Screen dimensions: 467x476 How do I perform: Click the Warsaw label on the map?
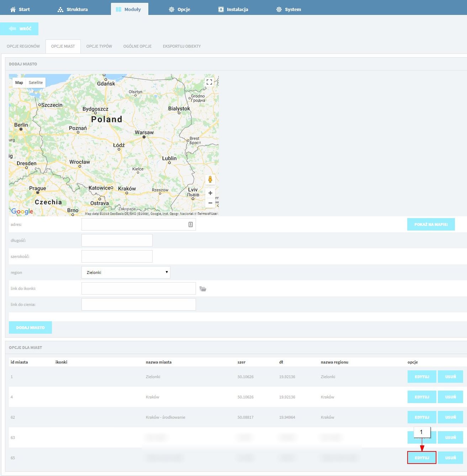click(x=144, y=132)
